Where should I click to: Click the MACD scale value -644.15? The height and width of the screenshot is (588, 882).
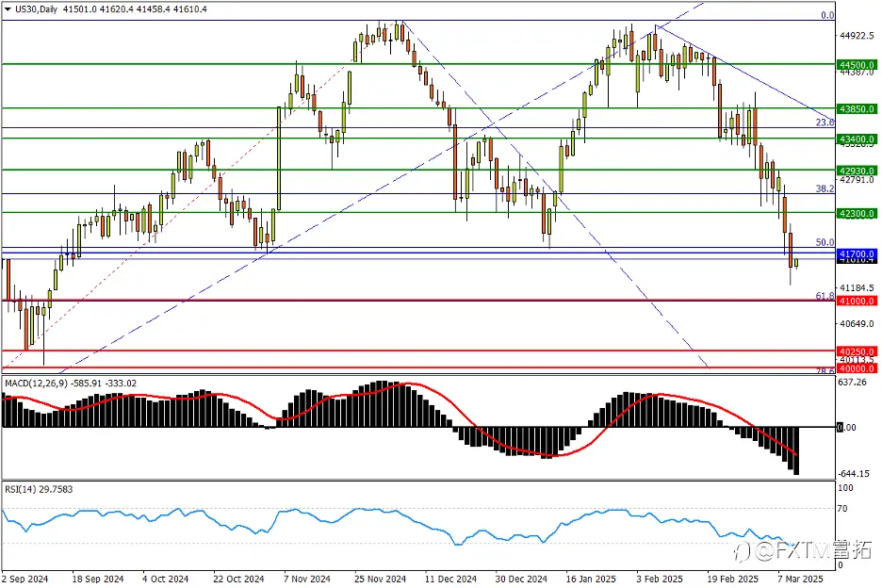(854, 474)
